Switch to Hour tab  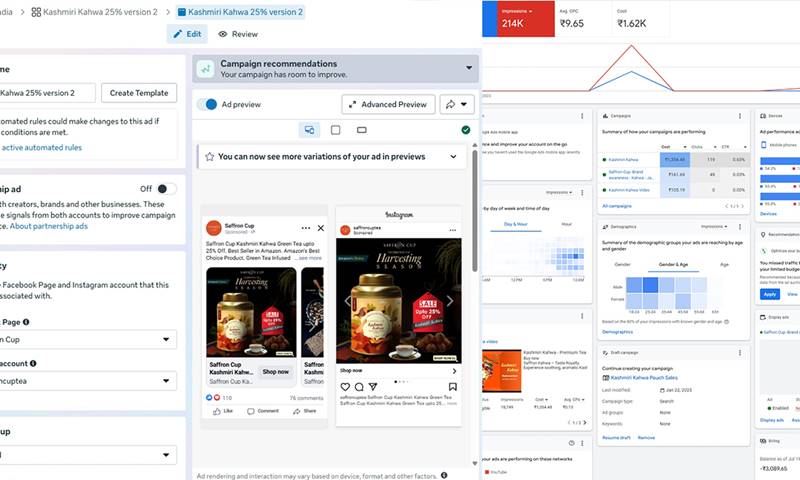pyautogui.click(x=567, y=224)
